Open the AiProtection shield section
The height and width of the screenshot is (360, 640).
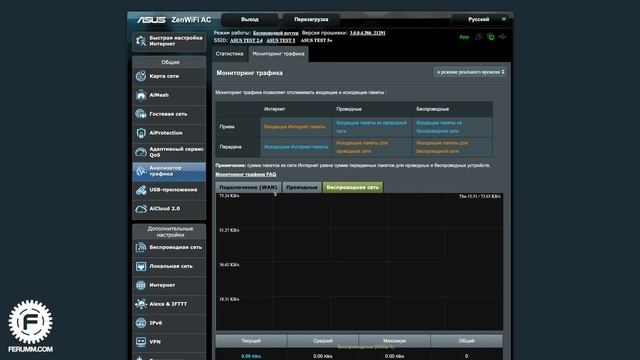point(169,133)
